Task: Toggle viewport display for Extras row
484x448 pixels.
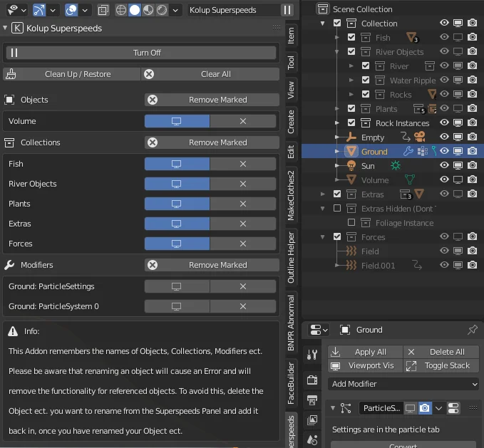Action: tap(177, 224)
